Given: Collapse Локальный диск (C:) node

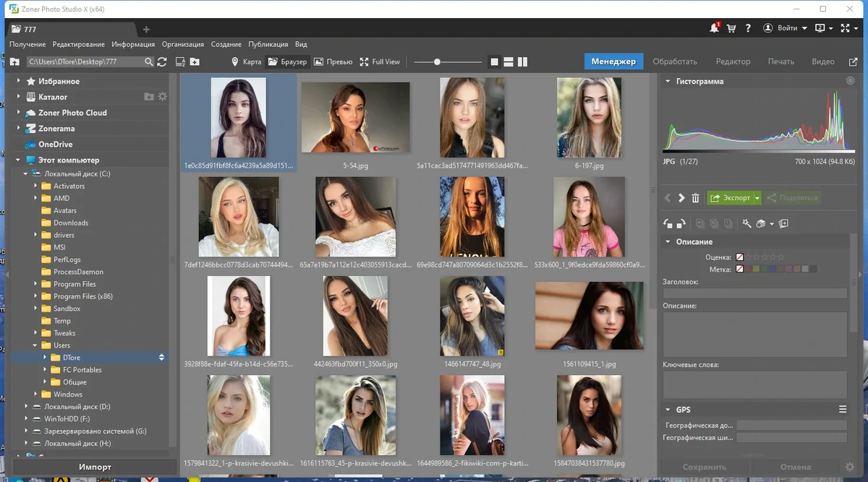Looking at the screenshot, I should (x=26, y=173).
